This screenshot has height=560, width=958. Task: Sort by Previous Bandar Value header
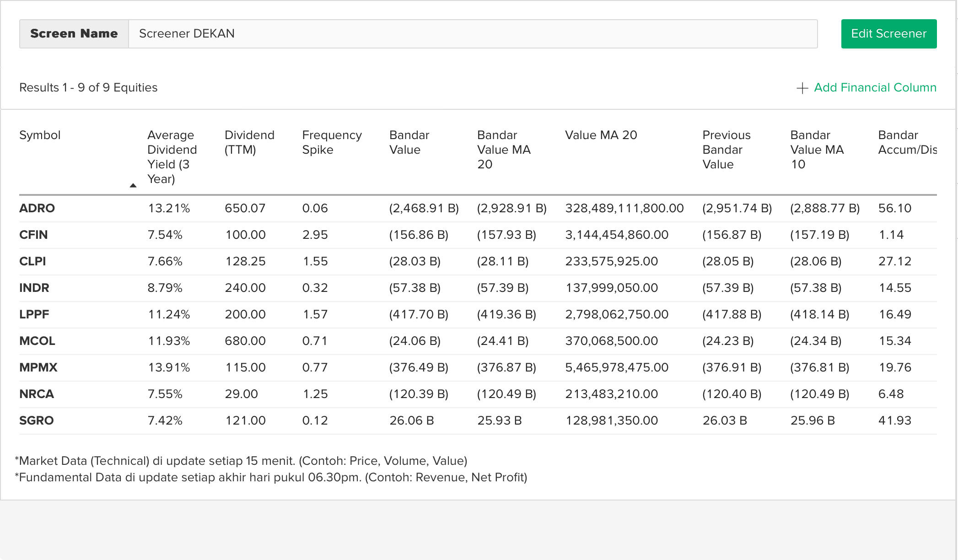[726, 150]
